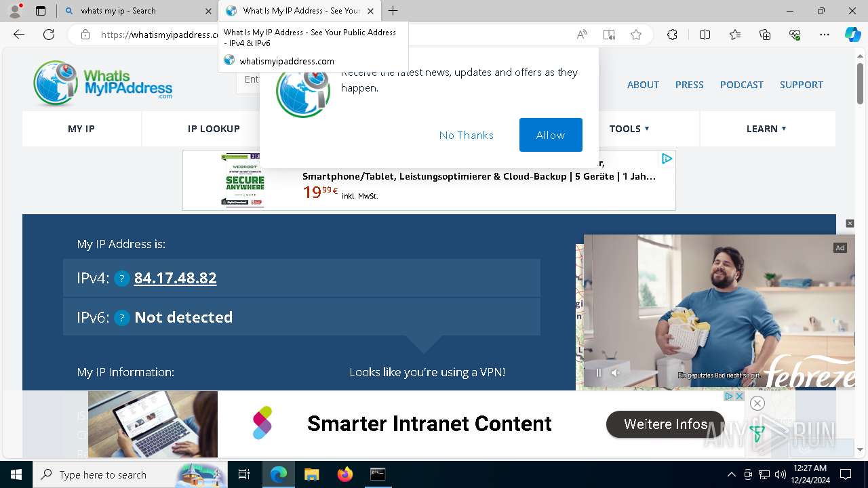Open Microsoft Edge from the taskbar

[x=279, y=474]
